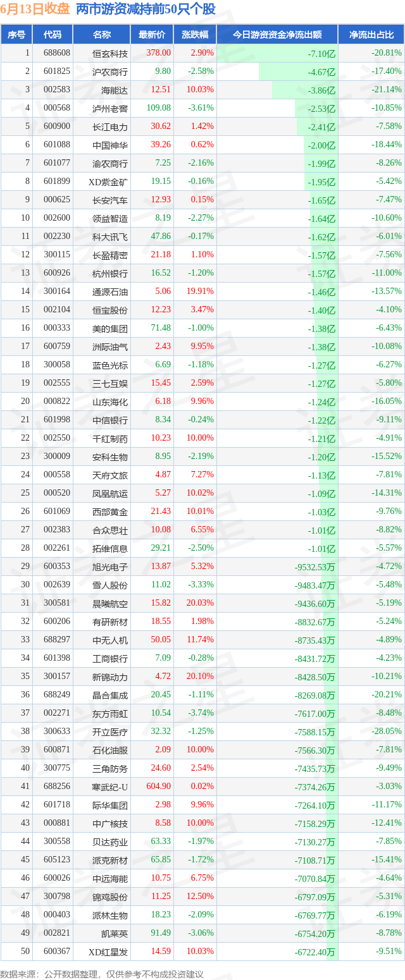Click stock name 千红制药

(110, 438)
